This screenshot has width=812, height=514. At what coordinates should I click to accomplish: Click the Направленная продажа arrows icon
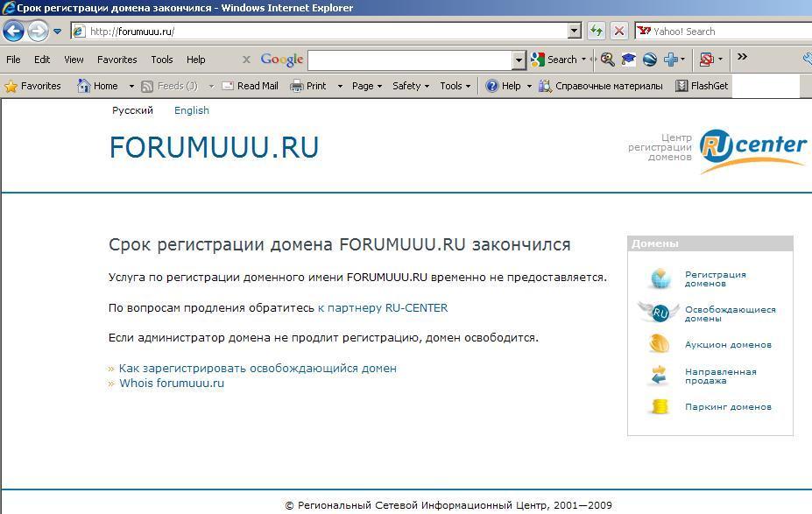[660, 375]
